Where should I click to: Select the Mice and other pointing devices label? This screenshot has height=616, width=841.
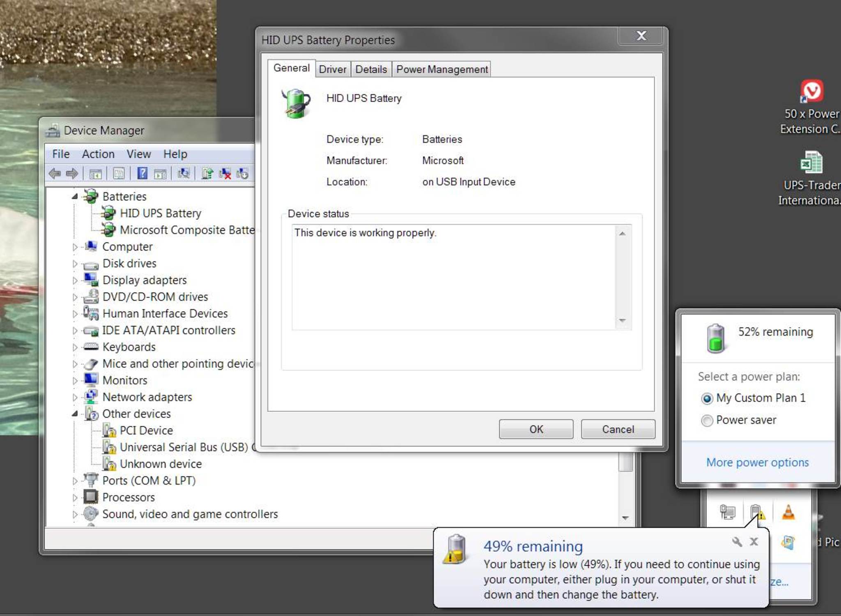[x=178, y=364]
